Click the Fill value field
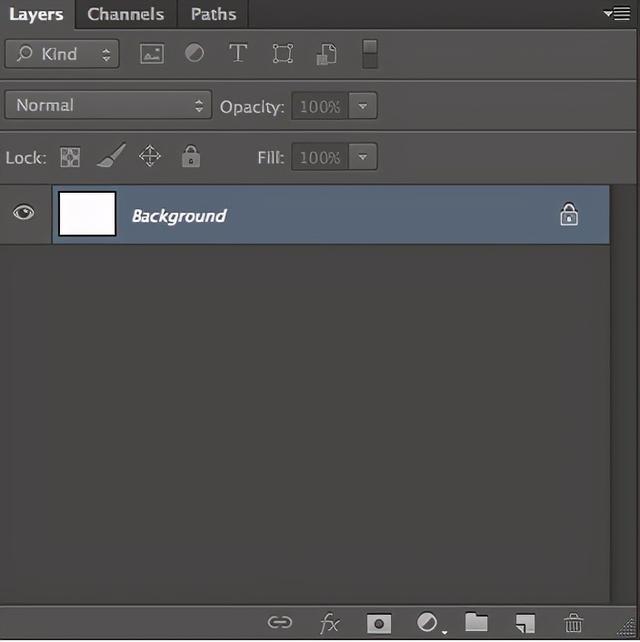Viewport: 640px width, 642px height. tap(320, 157)
